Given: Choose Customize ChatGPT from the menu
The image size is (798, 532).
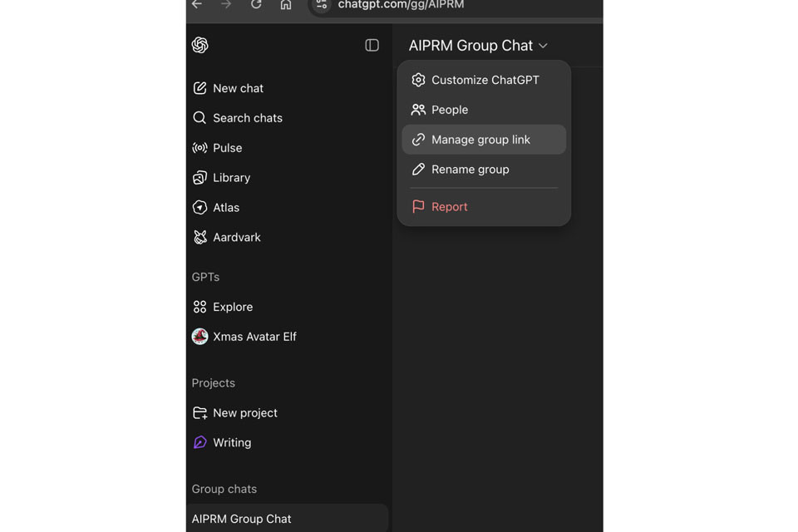Looking at the screenshot, I should click(x=485, y=80).
